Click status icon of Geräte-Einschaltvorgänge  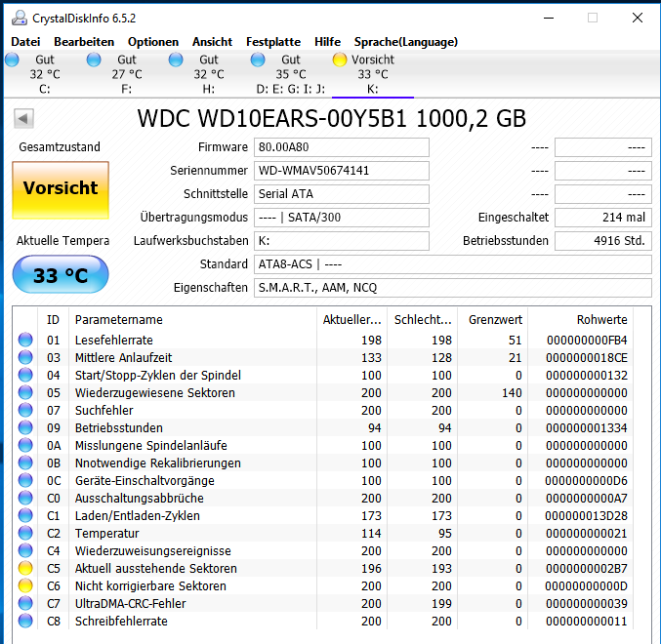coord(25,481)
